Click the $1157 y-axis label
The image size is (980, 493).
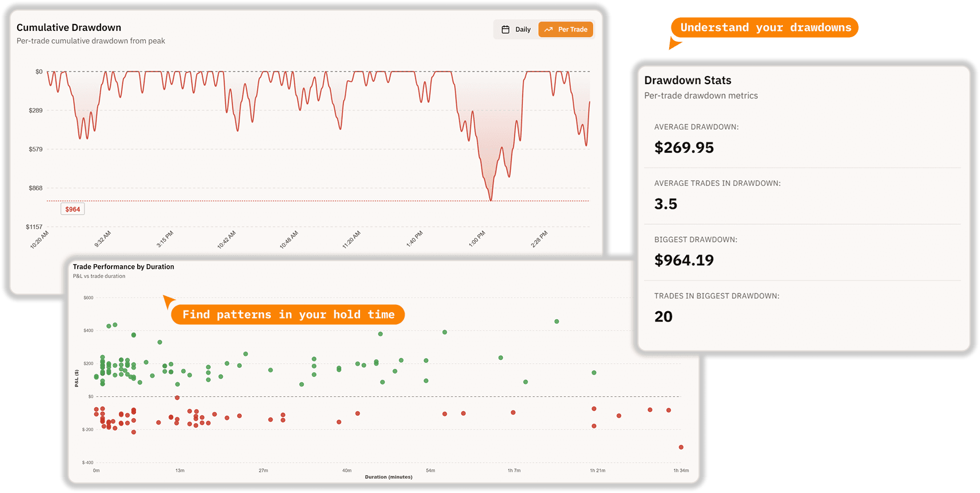(34, 227)
